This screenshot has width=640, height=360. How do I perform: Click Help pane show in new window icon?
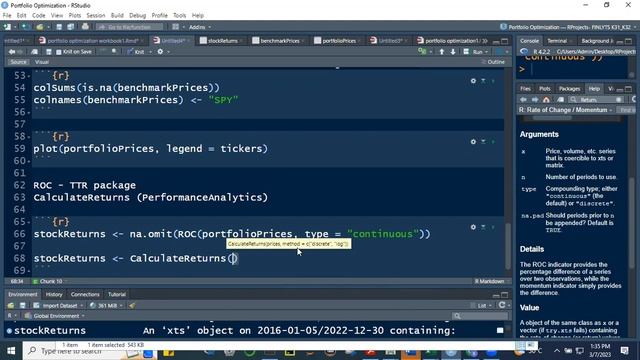pyautogui.click(x=560, y=100)
